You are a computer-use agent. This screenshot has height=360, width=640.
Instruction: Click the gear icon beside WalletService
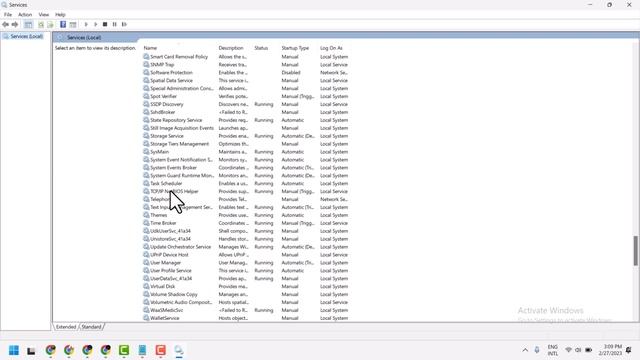tap(146, 318)
